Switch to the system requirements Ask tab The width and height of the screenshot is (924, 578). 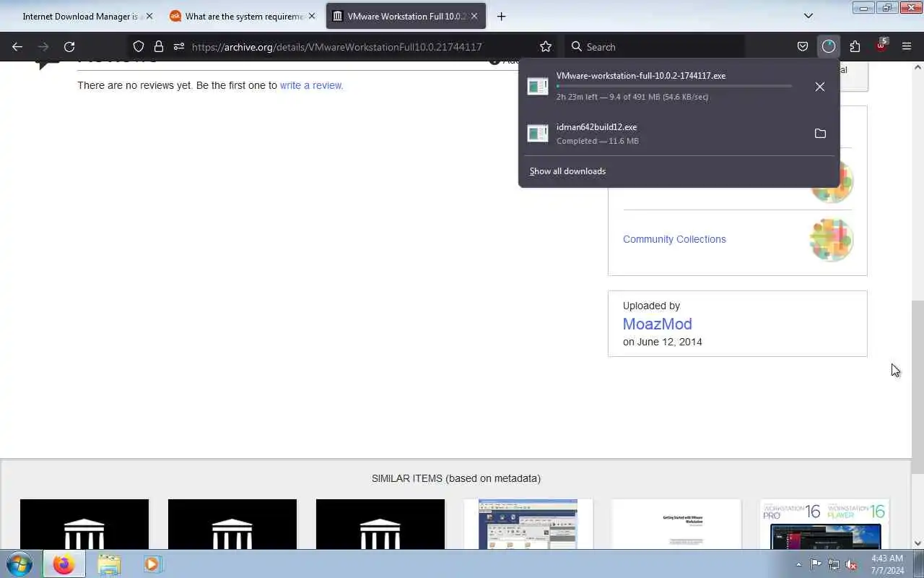click(244, 16)
